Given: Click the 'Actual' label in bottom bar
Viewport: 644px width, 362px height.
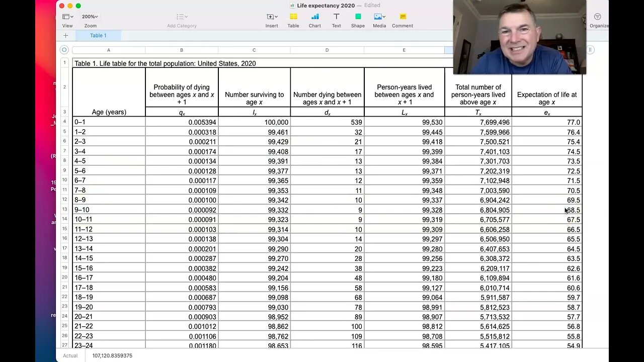Looking at the screenshot, I should [70, 355].
